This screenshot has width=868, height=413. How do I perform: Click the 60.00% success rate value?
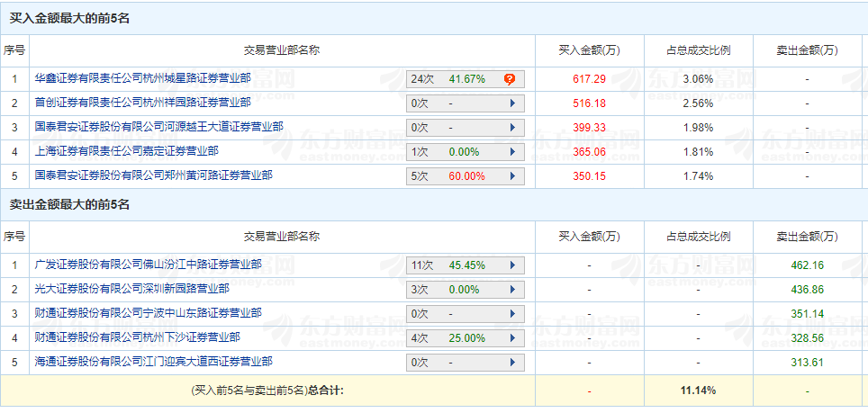point(466,176)
